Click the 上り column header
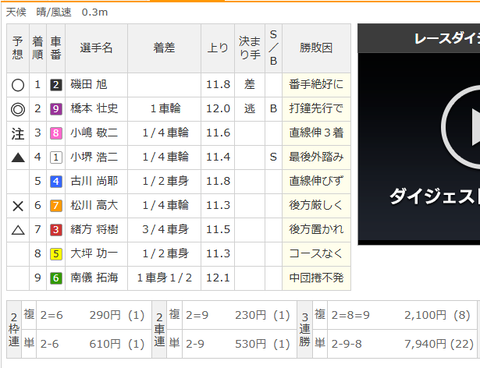This screenshot has width=480, height=368. (x=218, y=48)
